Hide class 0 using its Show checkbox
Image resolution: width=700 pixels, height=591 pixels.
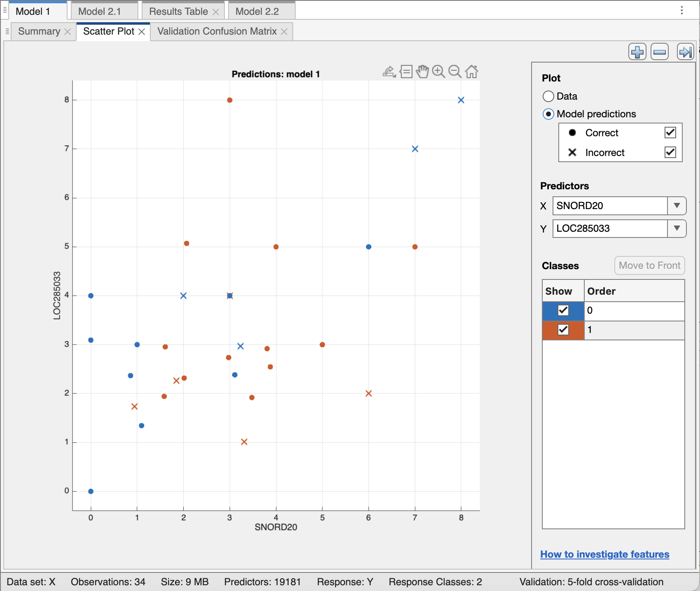pos(563,310)
